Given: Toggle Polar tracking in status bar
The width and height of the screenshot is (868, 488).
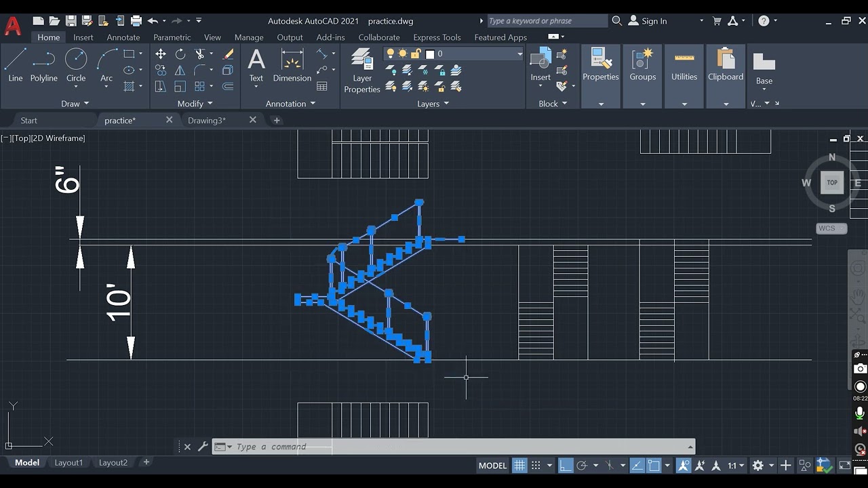Looking at the screenshot, I should (582, 466).
